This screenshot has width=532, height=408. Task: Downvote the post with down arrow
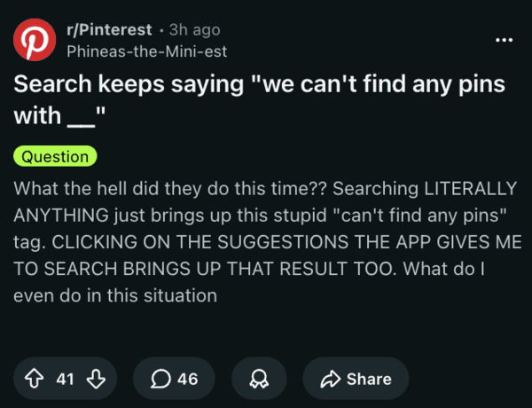[95, 379]
